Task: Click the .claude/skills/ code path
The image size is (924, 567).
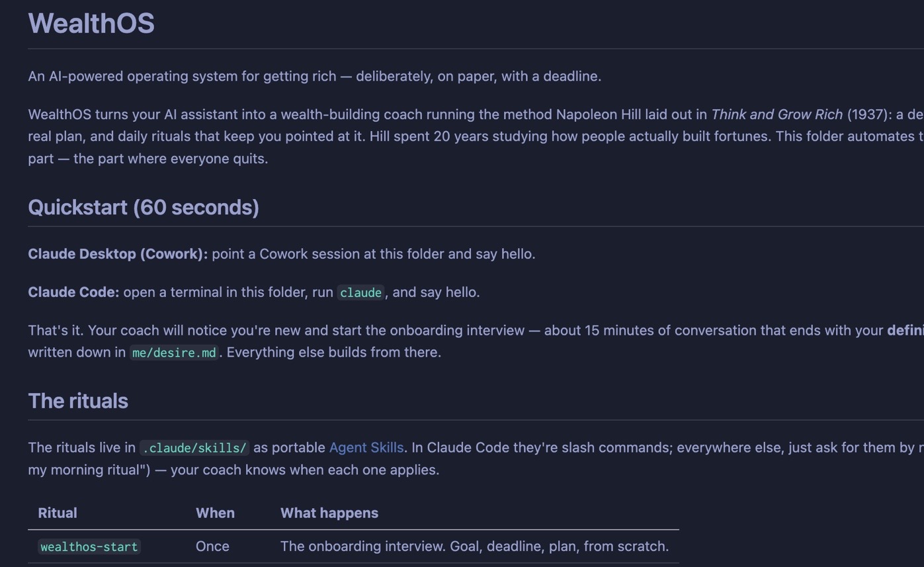Action: pos(194,448)
